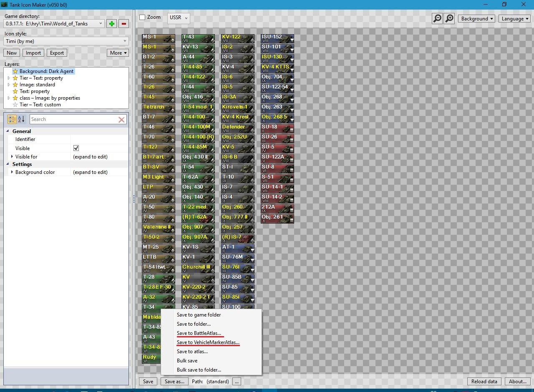The width and height of the screenshot is (534, 392).
Task: Expand the Background color property
Action: (x=12, y=172)
